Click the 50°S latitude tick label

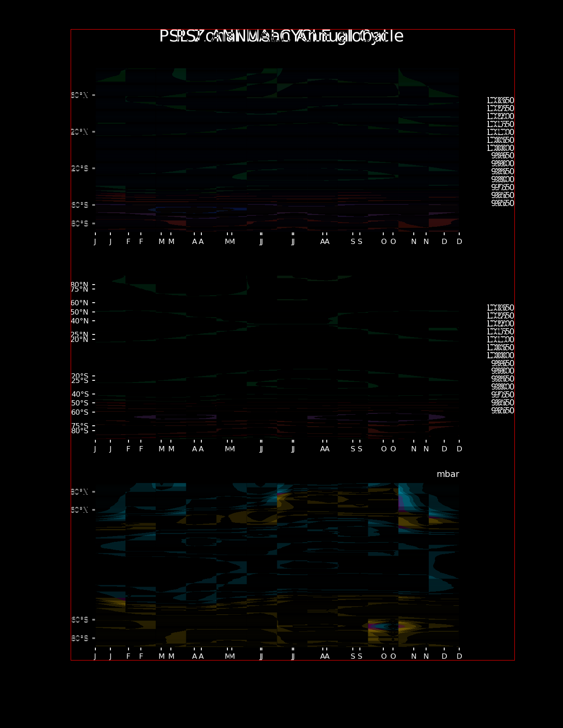point(80,403)
